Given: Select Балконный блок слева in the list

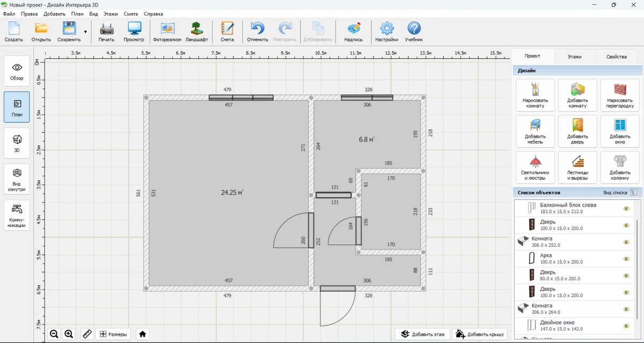Looking at the screenshot, I should point(573,208).
